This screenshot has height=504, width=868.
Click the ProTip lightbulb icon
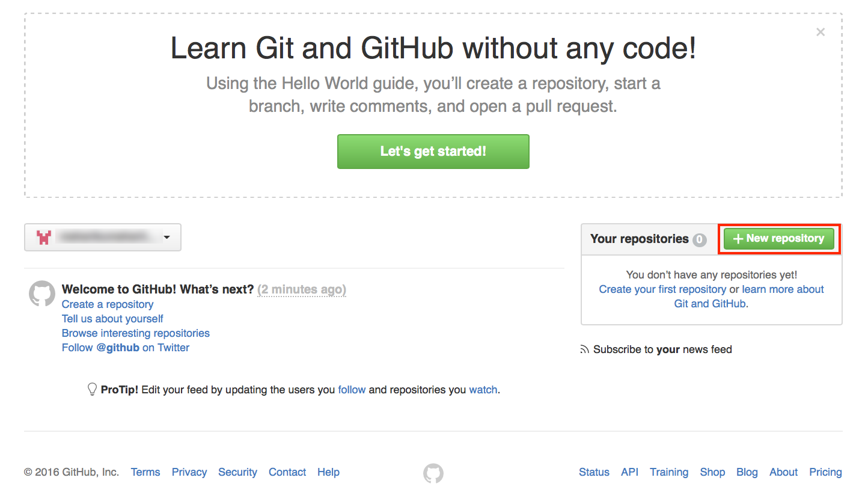click(93, 389)
